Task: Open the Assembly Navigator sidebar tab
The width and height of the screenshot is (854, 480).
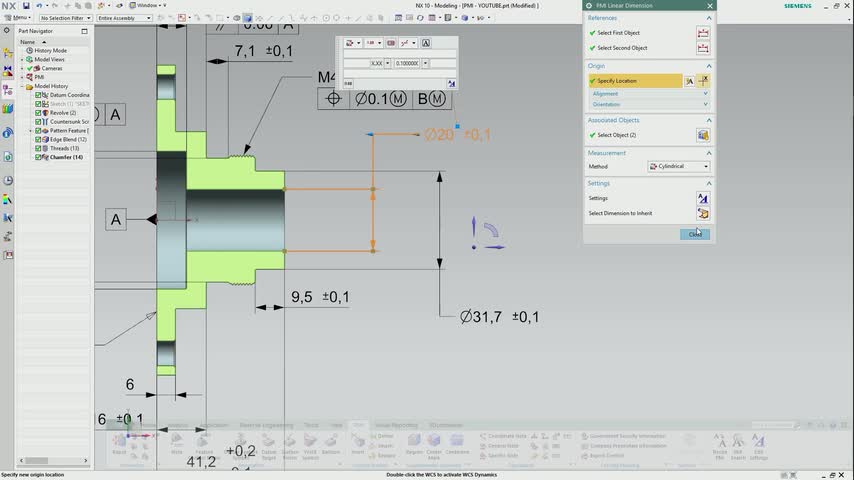Action: pos(8,53)
